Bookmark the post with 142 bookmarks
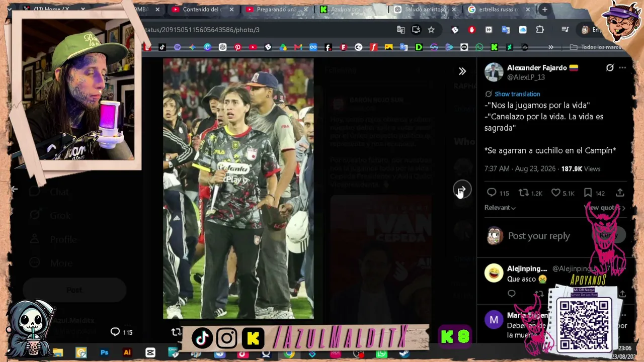 pos(594,193)
